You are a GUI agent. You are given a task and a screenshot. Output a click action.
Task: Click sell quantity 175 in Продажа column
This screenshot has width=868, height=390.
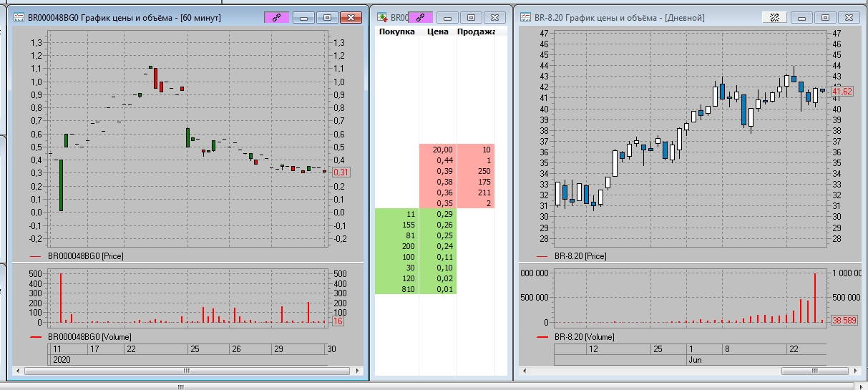pos(476,182)
